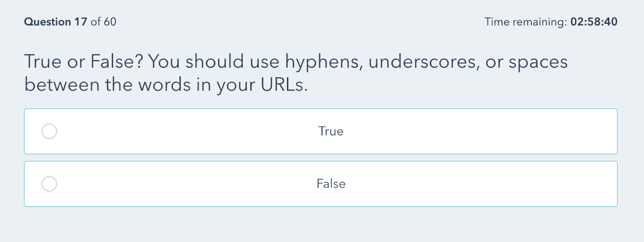Screen dimensions: 644x242
Task: Select the answer labeled True
Action: 330,131
